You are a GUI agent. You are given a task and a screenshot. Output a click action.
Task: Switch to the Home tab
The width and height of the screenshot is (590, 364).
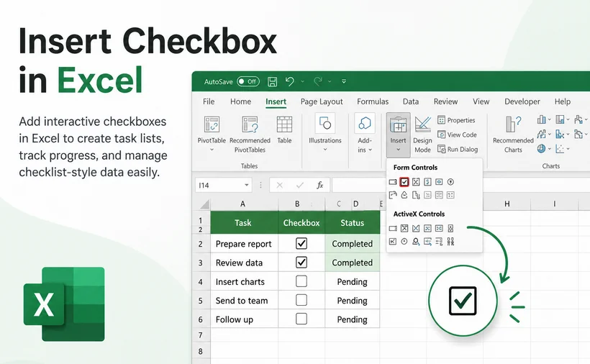(x=240, y=101)
